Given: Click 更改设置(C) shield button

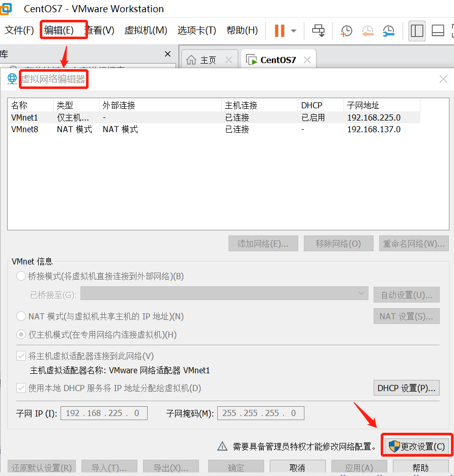Looking at the screenshot, I should point(417,447).
